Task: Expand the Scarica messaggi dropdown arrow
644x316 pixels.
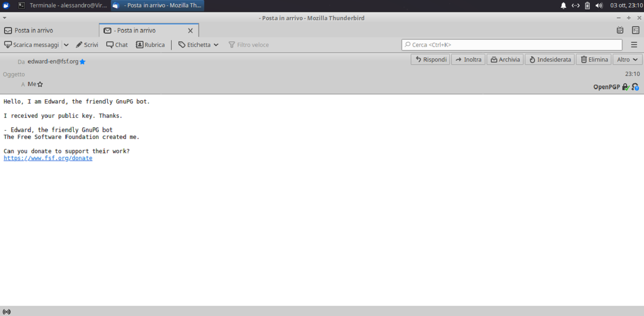Action: point(66,45)
